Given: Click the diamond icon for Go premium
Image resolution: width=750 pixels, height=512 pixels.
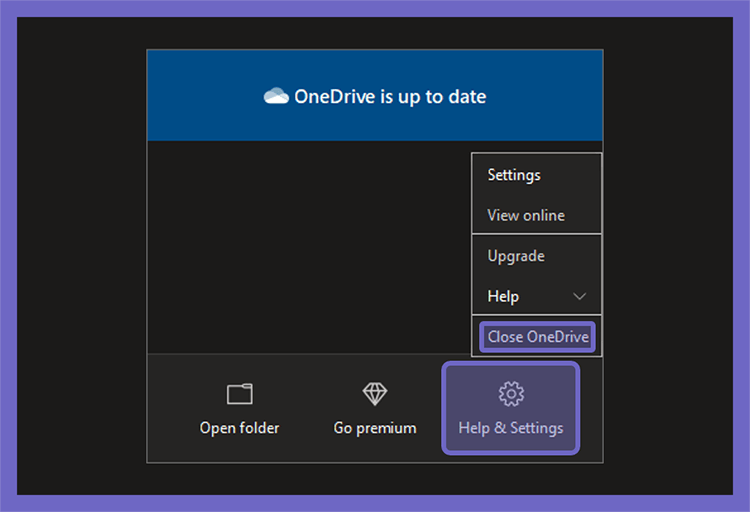Looking at the screenshot, I should pyautogui.click(x=375, y=394).
